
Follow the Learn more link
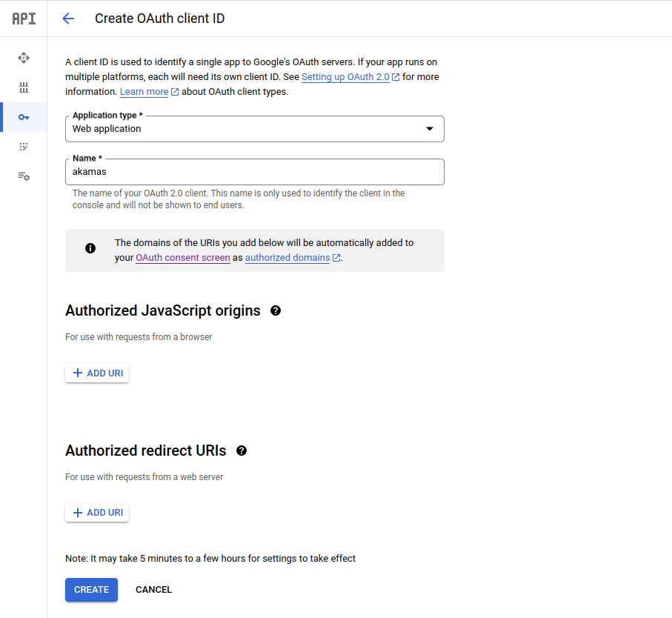coord(144,92)
